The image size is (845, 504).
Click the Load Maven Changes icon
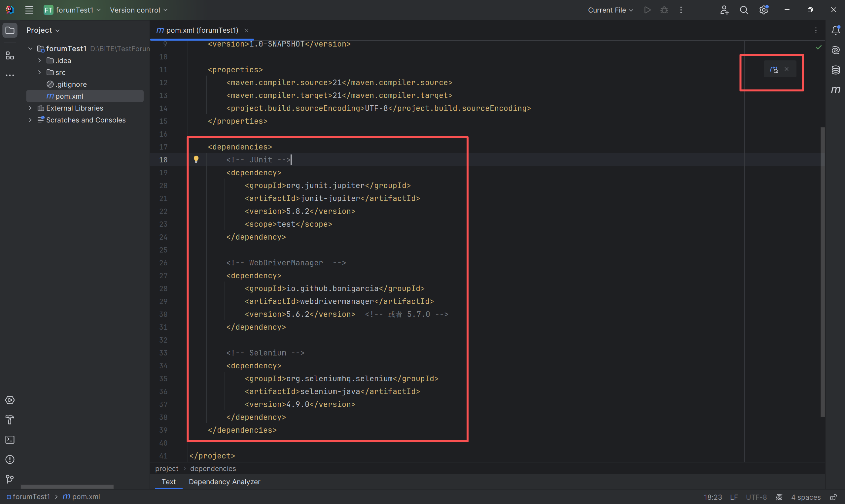pos(774,69)
